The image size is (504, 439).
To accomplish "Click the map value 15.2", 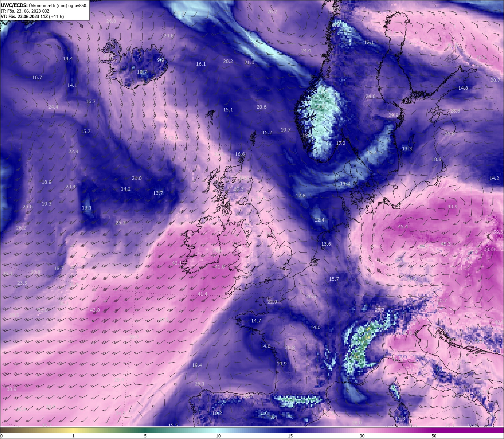I will pos(267,133).
